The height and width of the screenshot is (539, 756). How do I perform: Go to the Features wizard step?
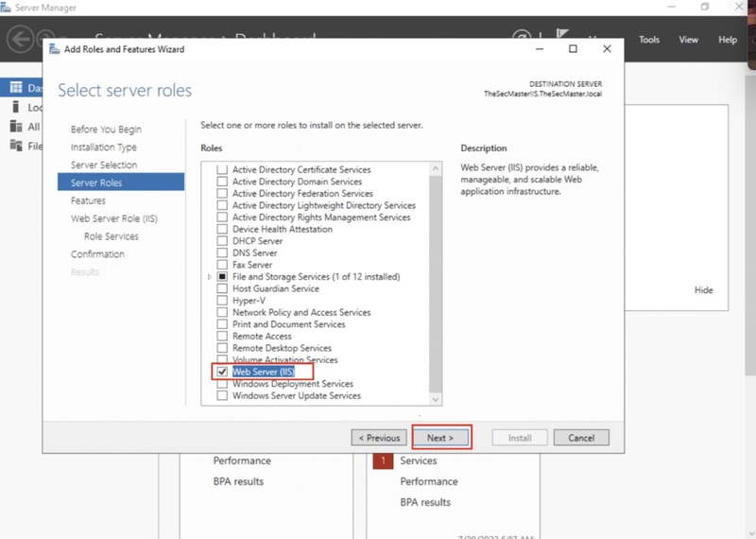(88, 200)
